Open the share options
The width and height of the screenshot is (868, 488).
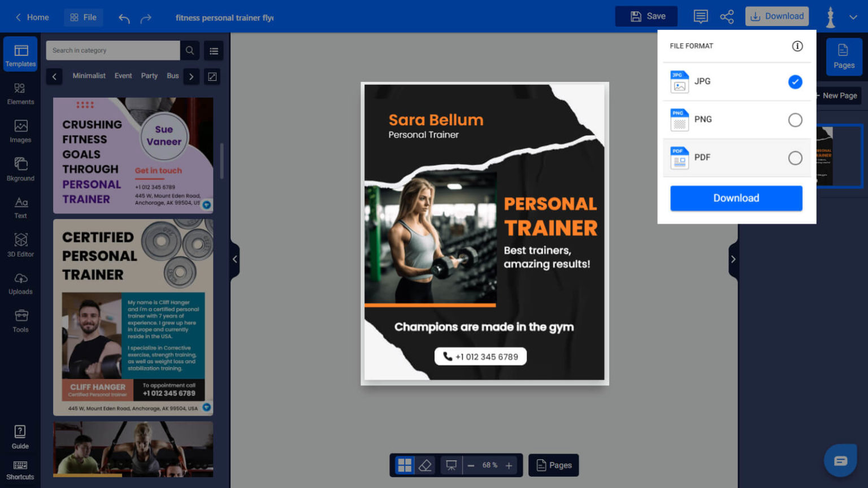tap(727, 16)
